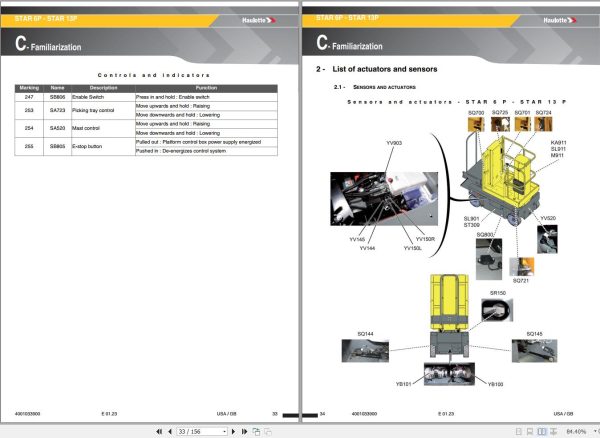Click the valve block photo under YV903
The width and height of the screenshot is (600, 438).
384,199
